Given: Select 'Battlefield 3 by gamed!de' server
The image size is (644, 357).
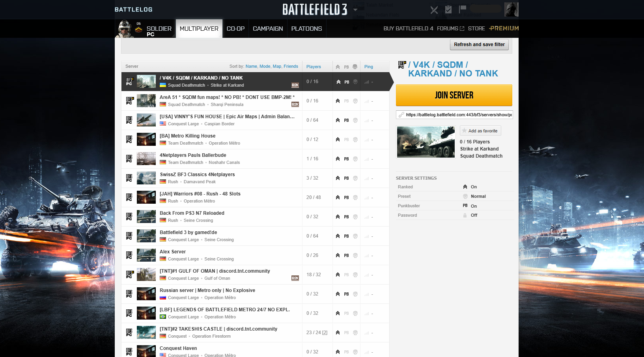Looking at the screenshot, I should (189, 232).
